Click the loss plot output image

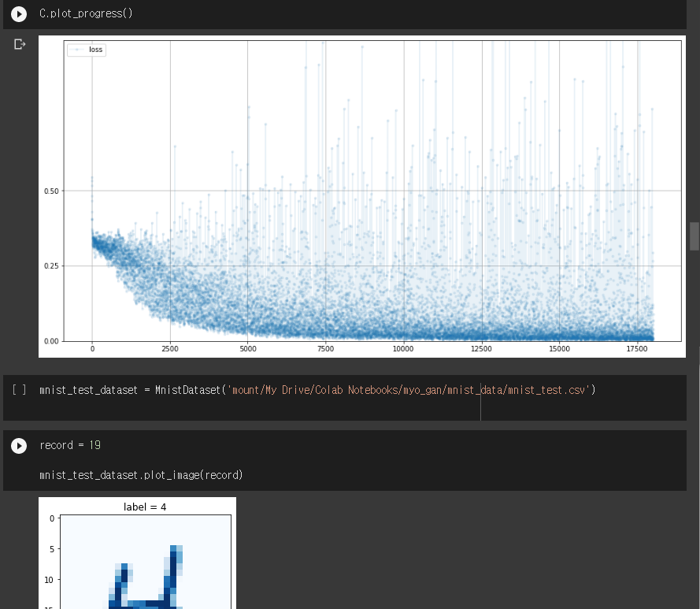click(362, 197)
